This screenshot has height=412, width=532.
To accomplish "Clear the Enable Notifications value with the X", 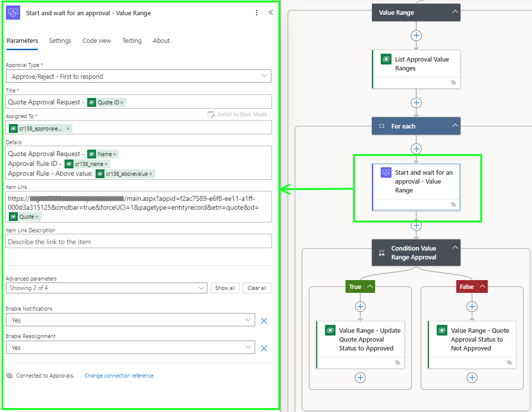I will coord(264,320).
